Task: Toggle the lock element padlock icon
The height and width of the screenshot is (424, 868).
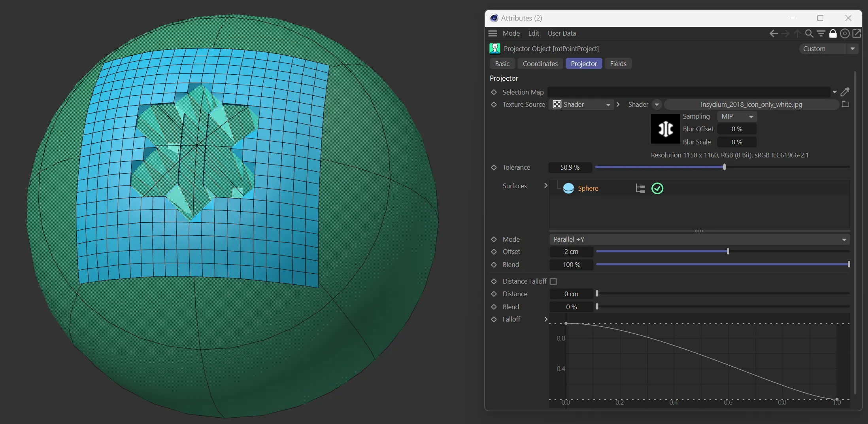Action: 833,34
